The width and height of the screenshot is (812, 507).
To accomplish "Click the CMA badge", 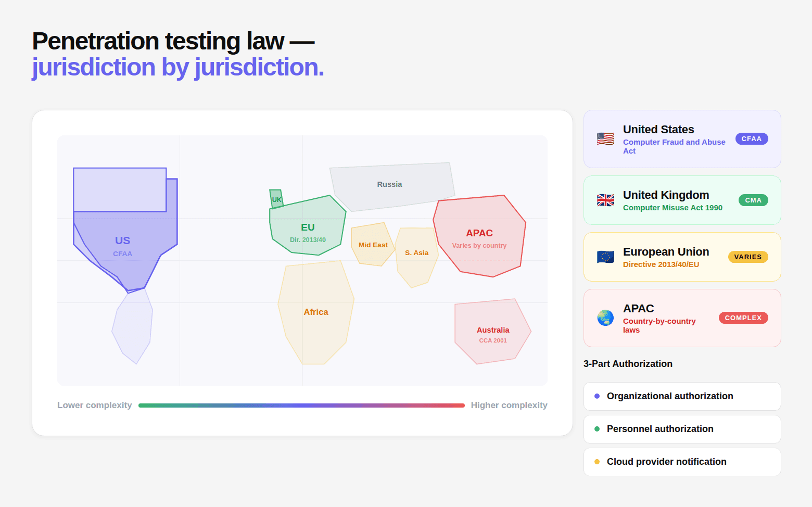I will coord(753,200).
